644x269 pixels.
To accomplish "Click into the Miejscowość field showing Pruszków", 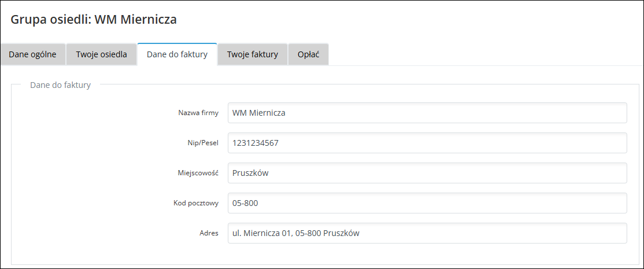I will (x=427, y=173).
